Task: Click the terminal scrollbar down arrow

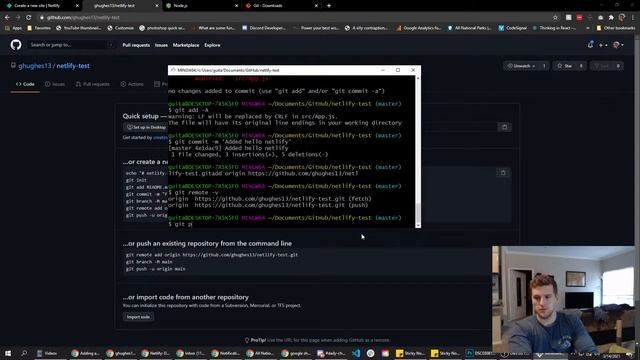Action: tap(418, 225)
